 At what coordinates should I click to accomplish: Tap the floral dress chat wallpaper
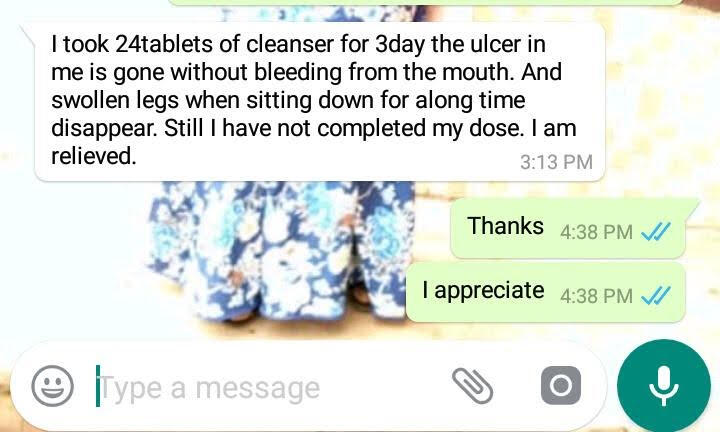(280, 252)
